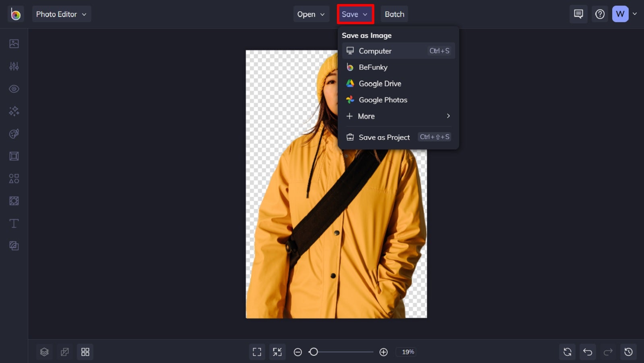
Task: Select the Touch Up eye icon
Action: [x=14, y=89]
